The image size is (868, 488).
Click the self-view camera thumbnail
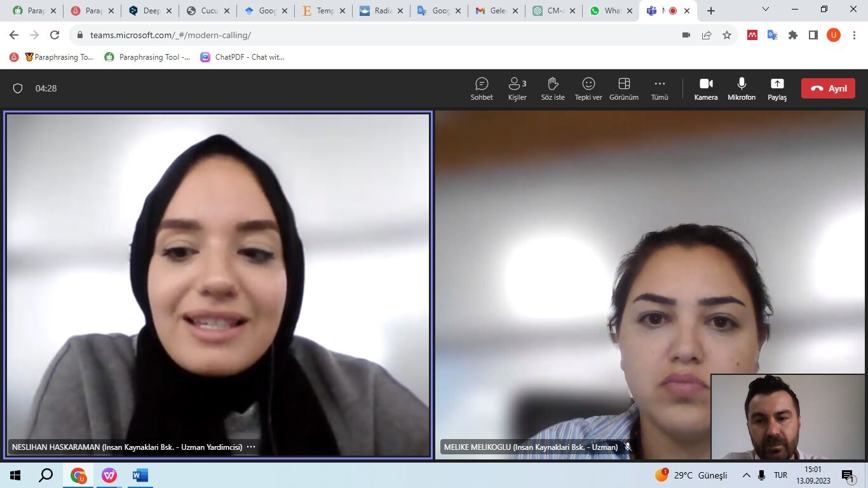coord(788,416)
